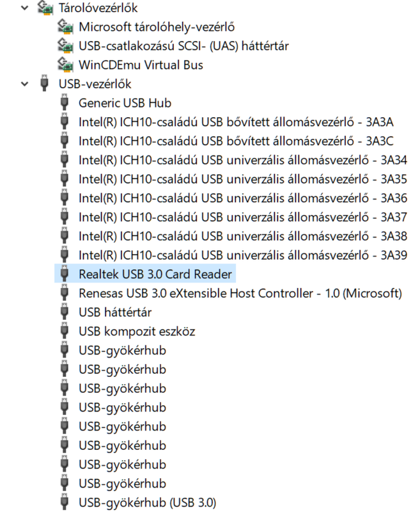The height and width of the screenshot is (512, 420).
Task: Click the Tárolóvezérlők category icon
Action: click(x=45, y=8)
